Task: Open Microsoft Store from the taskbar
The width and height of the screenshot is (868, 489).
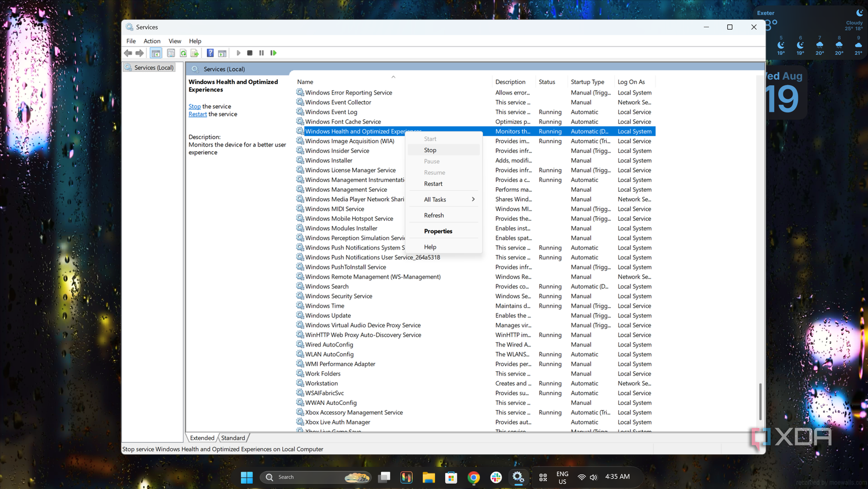Action: click(451, 477)
